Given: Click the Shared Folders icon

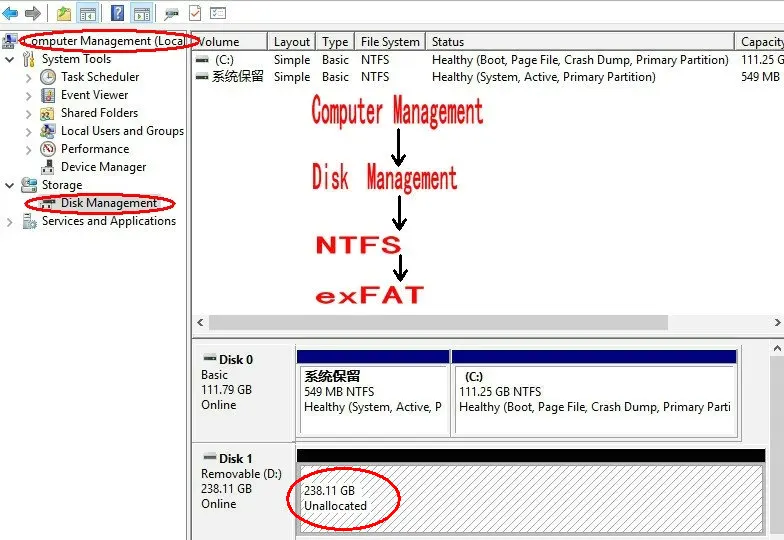Looking at the screenshot, I should pos(47,114).
